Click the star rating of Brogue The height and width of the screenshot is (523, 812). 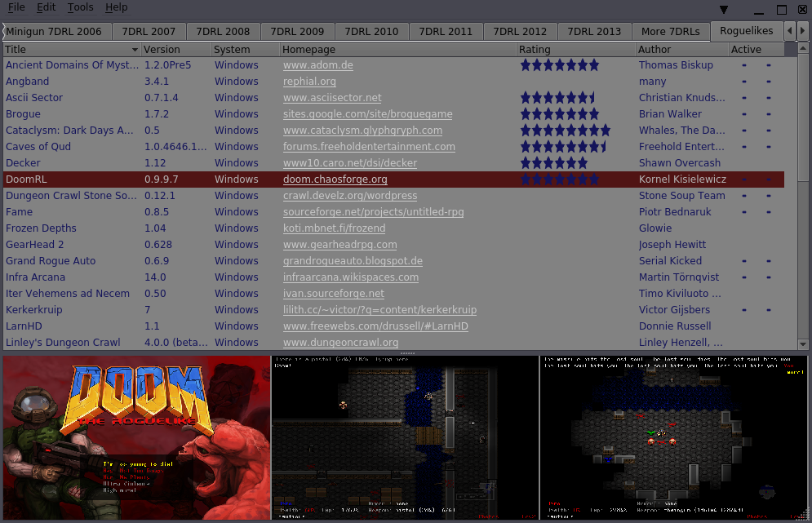559,114
